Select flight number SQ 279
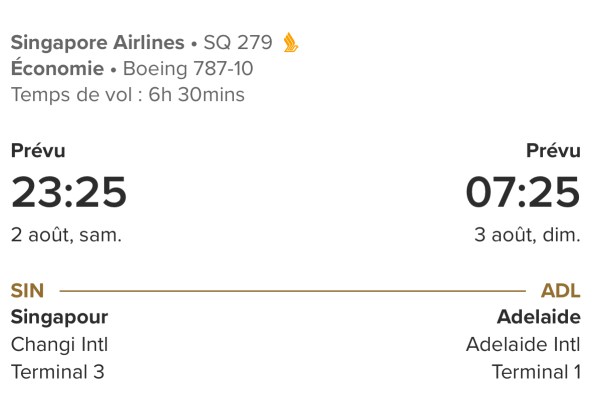This screenshot has height=415, width=600. [237, 43]
